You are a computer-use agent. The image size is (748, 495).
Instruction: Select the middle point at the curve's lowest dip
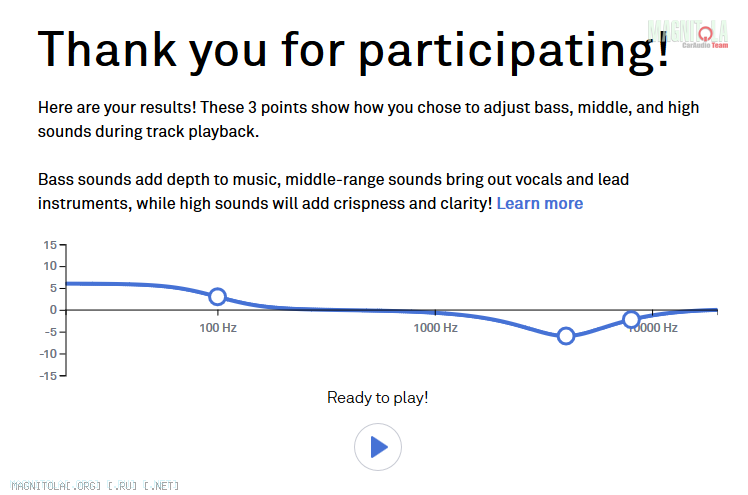click(566, 336)
